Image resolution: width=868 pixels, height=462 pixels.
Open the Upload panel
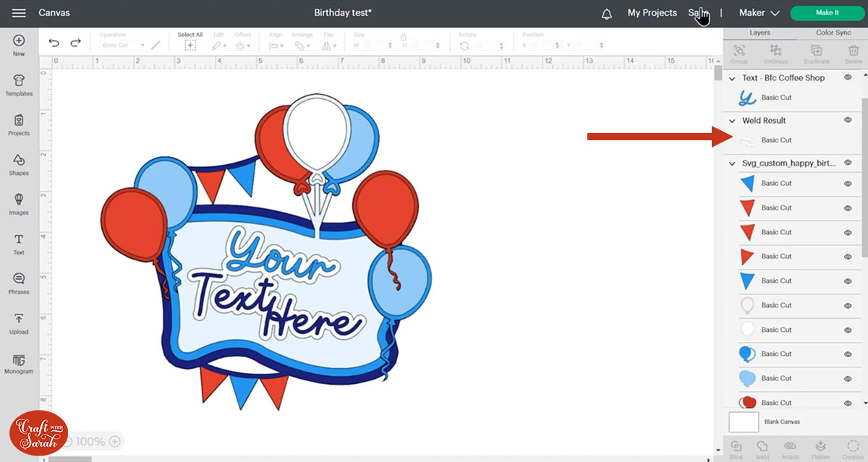(19, 322)
